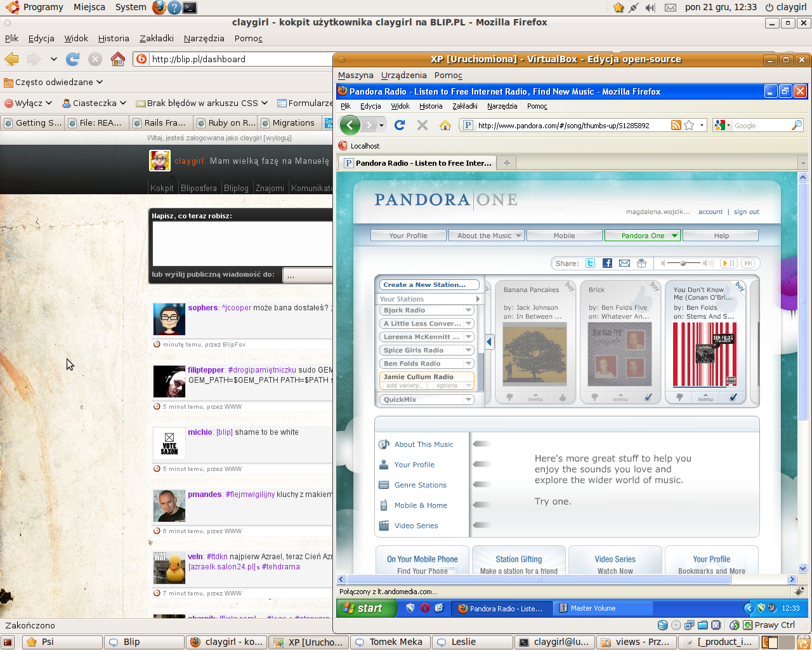Skip to next song in Pandora

coord(748,263)
